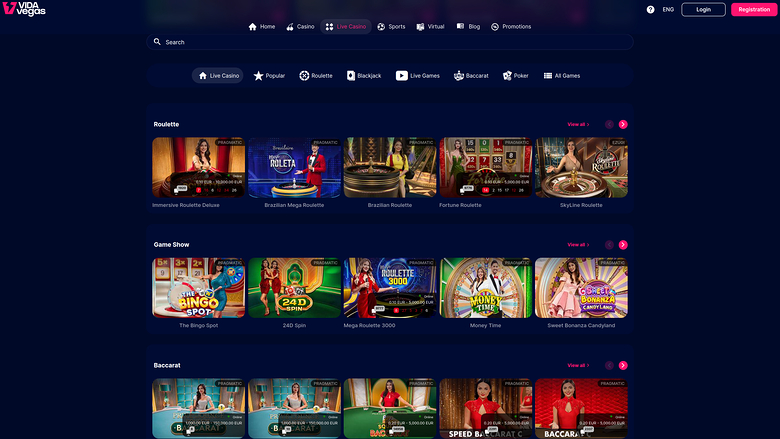Go to Home in top navigation

tap(262, 26)
